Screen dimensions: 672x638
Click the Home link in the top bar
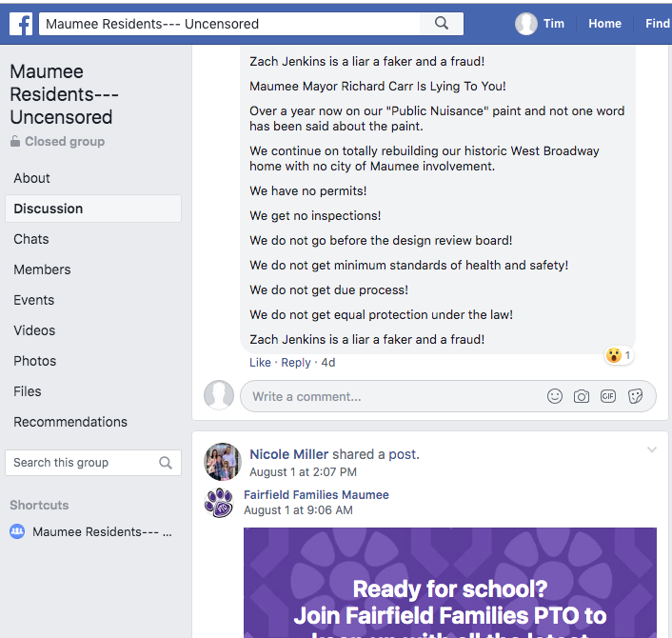[604, 24]
